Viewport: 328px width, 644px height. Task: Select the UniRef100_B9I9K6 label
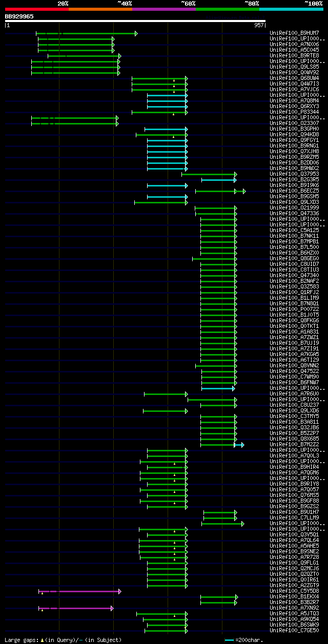click(x=294, y=185)
